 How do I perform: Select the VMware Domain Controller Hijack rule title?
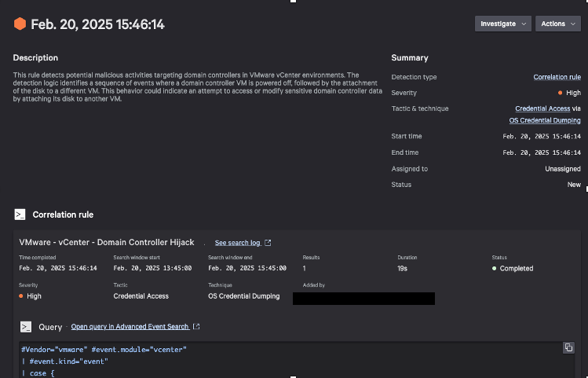pos(106,242)
